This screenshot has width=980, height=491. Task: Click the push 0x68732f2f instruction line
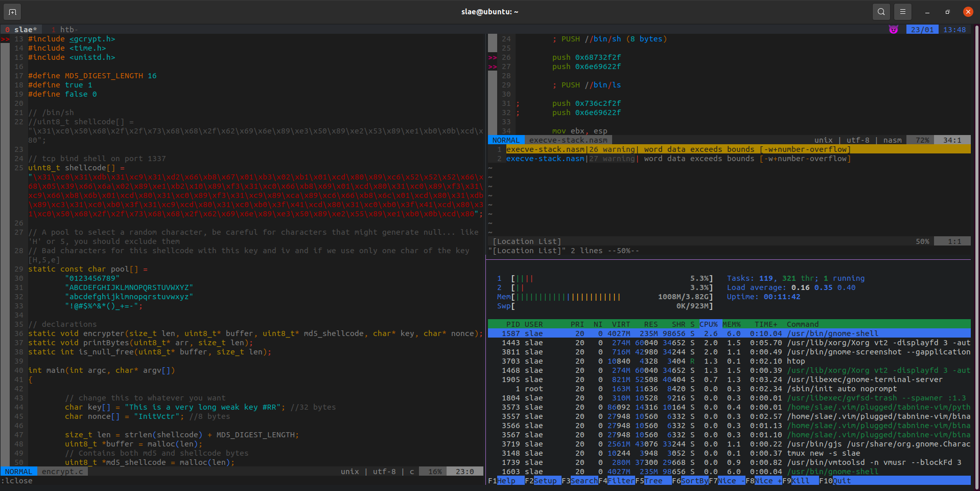point(587,57)
